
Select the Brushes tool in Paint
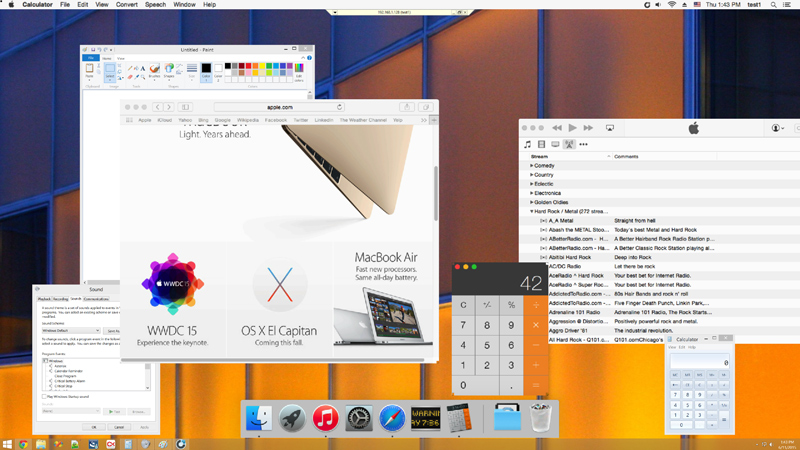coord(155,71)
